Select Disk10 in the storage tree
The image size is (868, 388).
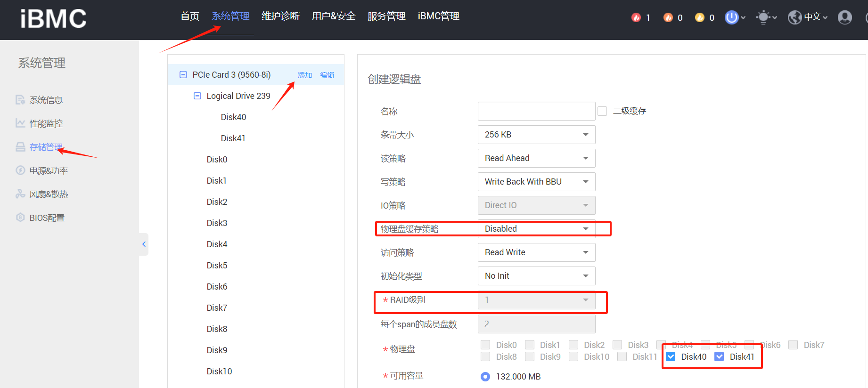[219, 372]
